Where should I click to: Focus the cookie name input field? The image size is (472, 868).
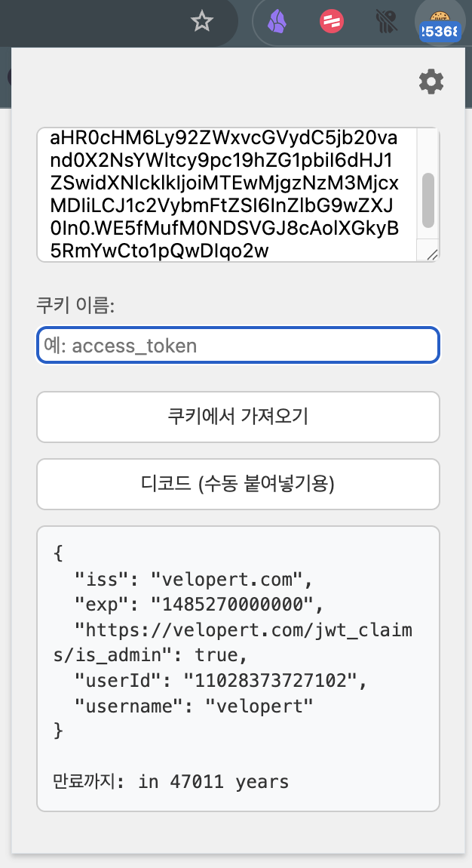(238, 346)
